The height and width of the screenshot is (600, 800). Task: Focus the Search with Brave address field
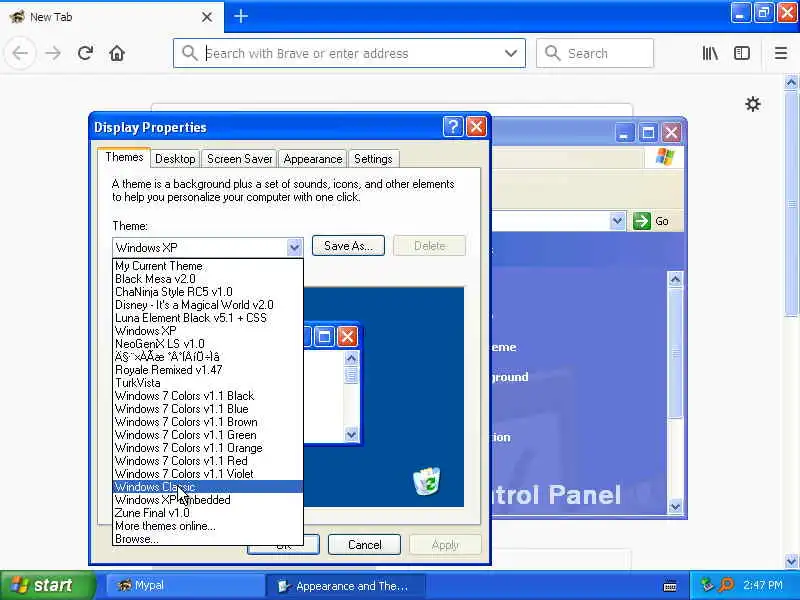point(349,53)
